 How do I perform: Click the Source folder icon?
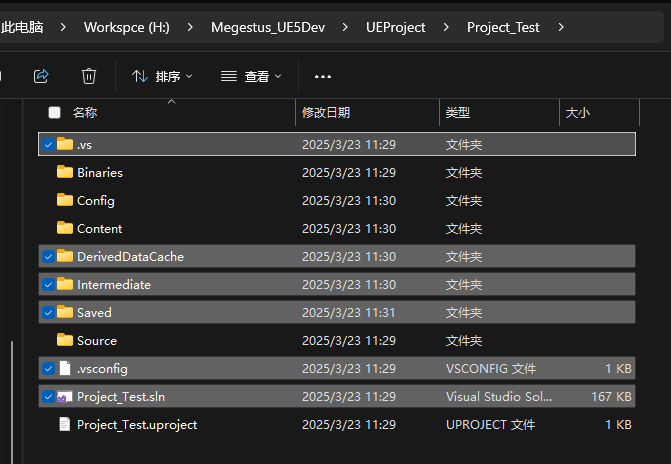(65, 340)
